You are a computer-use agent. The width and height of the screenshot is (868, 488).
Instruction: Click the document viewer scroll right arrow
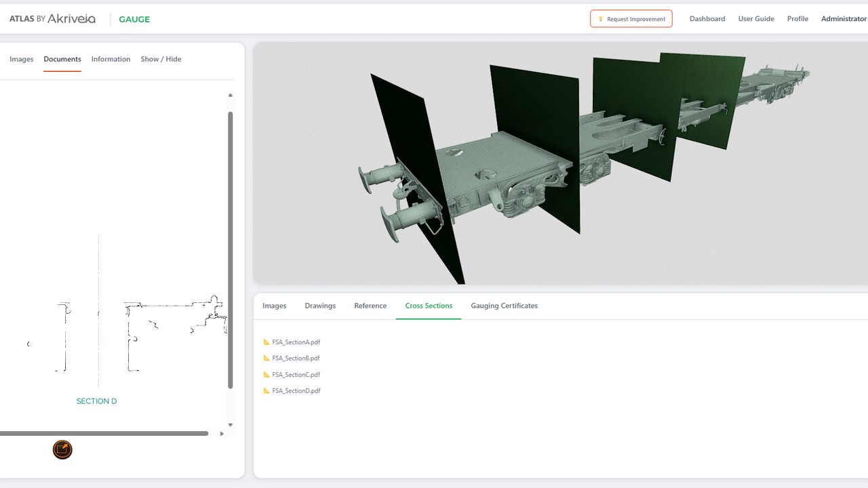(222, 434)
